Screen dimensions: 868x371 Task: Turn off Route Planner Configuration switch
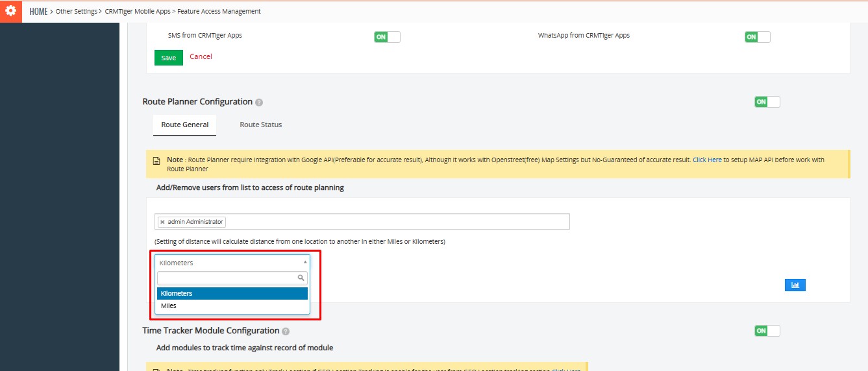click(x=767, y=102)
